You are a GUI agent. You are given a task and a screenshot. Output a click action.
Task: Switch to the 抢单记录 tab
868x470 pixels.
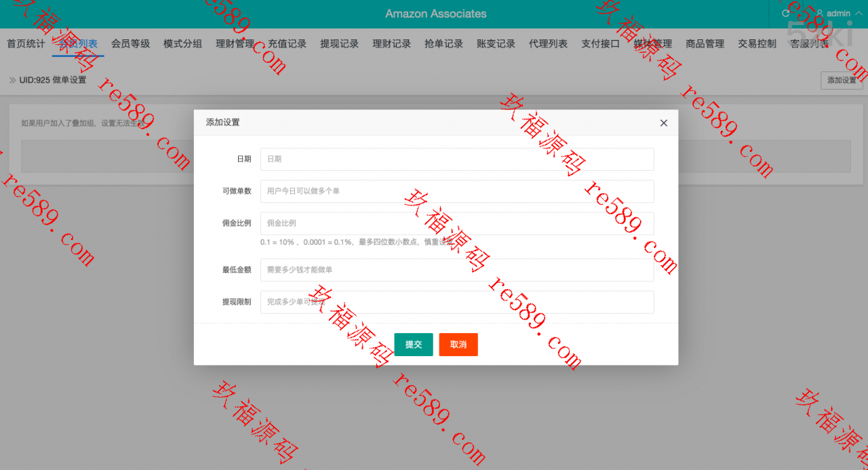click(x=443, y=43)
